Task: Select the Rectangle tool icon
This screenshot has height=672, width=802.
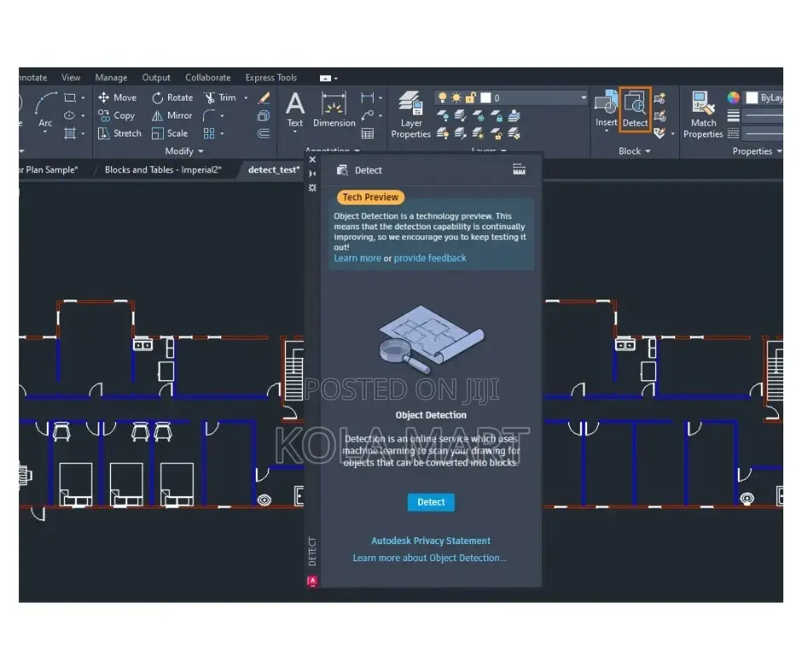Action: [70, 97]
